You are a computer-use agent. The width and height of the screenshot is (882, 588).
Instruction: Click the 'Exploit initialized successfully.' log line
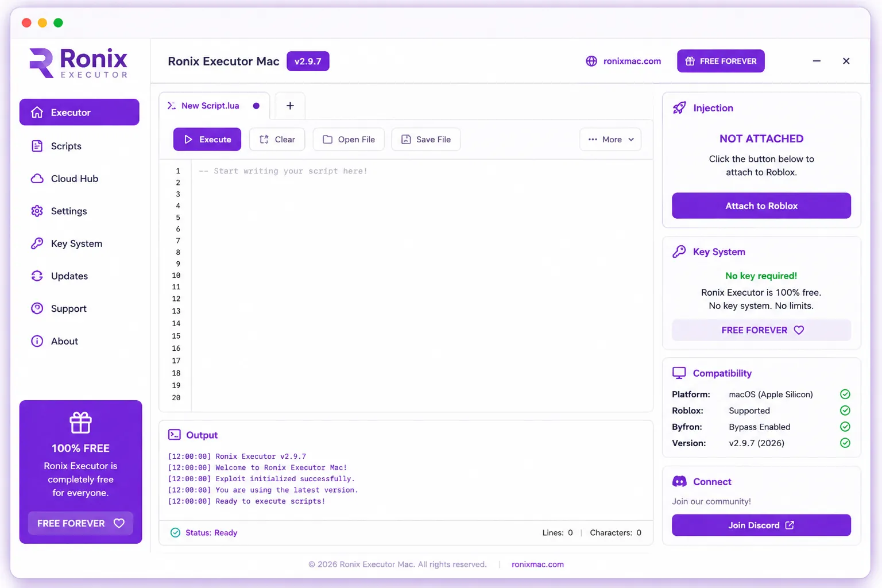point(261,479)
